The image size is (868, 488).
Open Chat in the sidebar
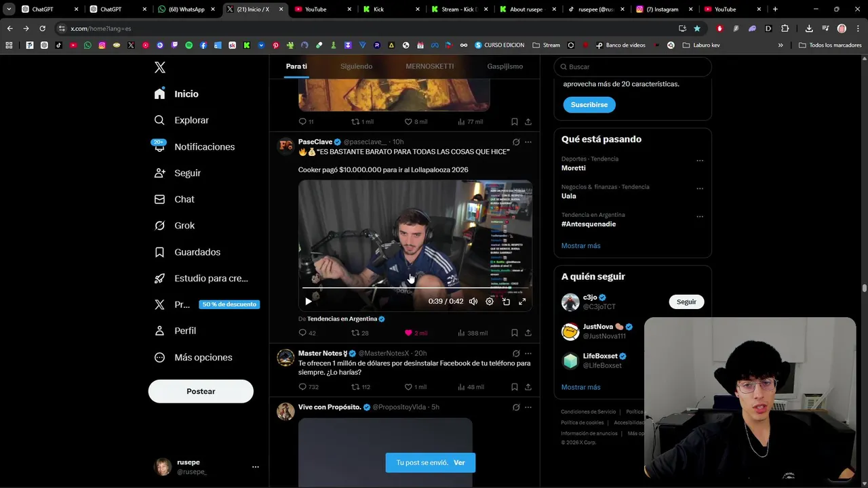click(x=174, y=199)
